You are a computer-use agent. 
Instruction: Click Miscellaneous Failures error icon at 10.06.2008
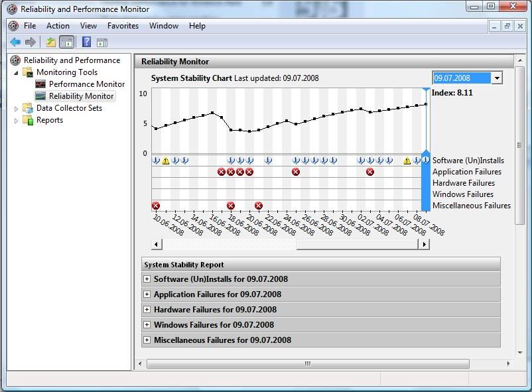pos(156,206)
